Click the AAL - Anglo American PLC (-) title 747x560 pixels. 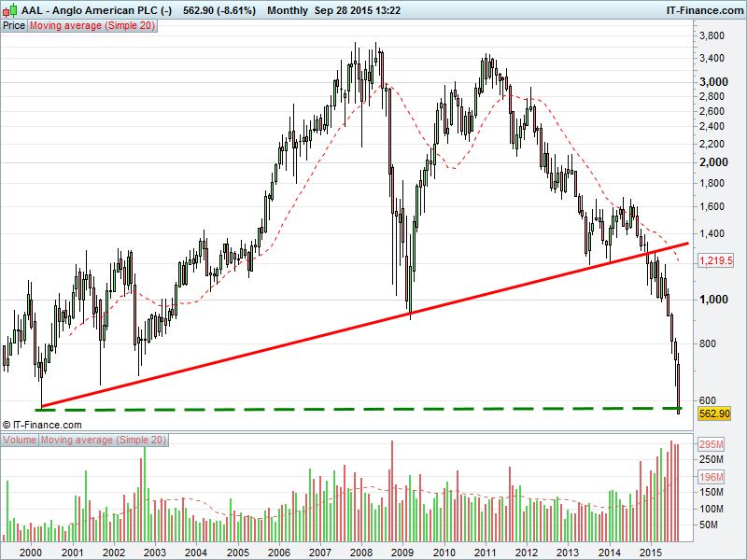(x=96, y=10)
